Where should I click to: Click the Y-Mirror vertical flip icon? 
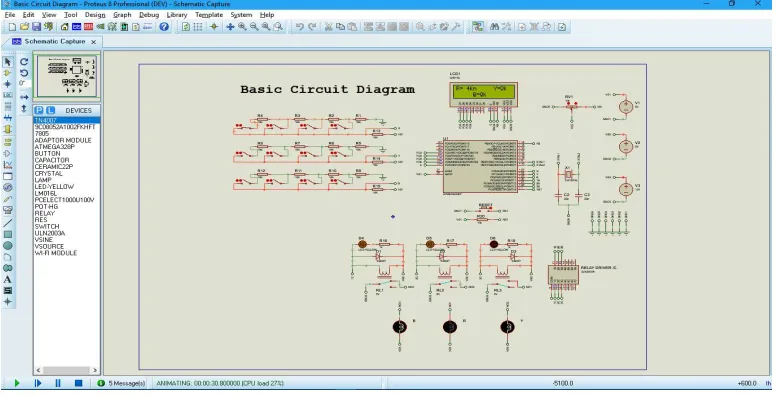24,108
